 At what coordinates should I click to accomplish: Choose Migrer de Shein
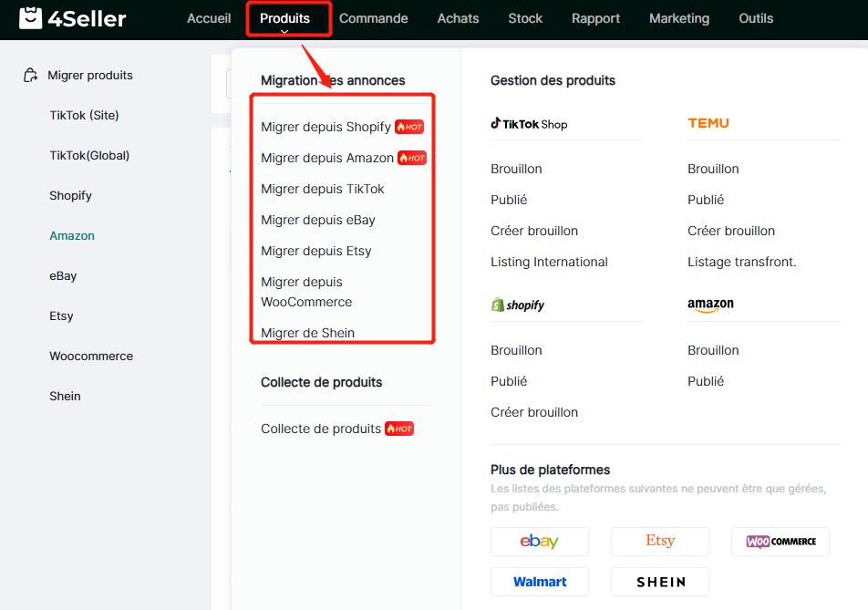click(x=308, y=333)
